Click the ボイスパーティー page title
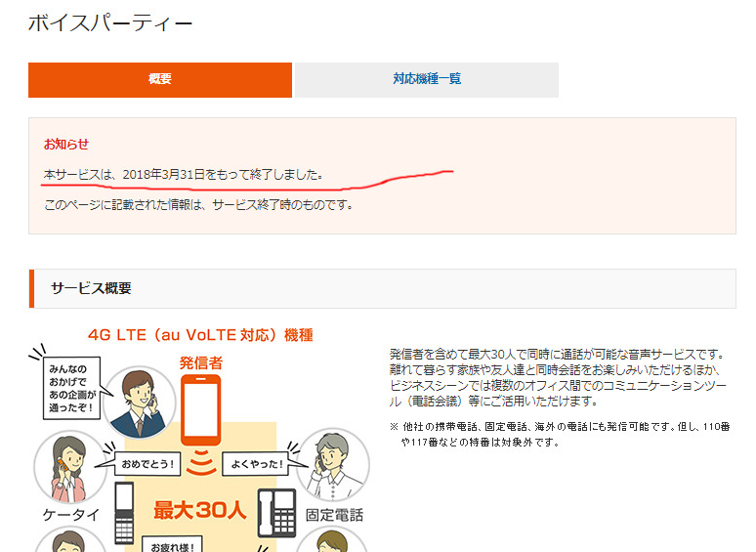Viewport: 756px width, 552px height. 110,24
